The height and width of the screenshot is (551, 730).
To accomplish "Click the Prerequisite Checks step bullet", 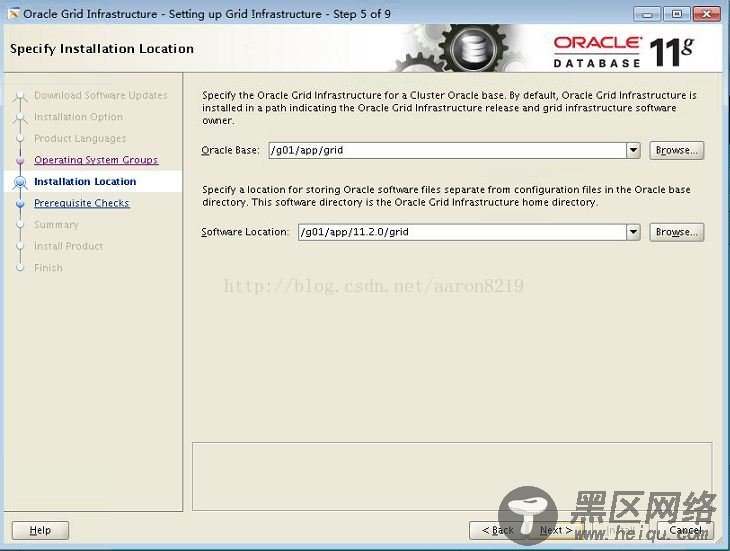I will (20, 204).
